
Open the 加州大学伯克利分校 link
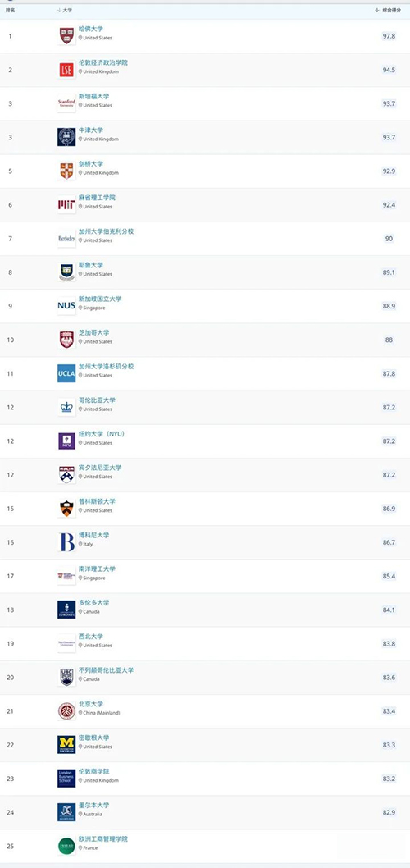[107, 231]
